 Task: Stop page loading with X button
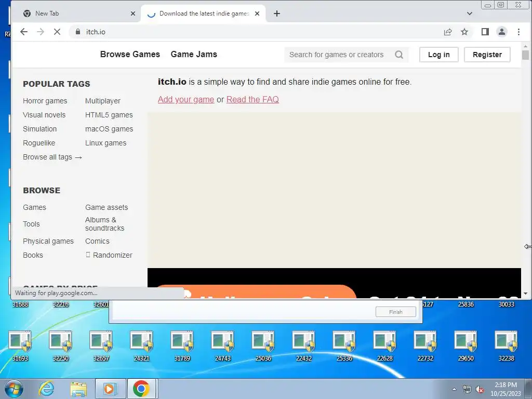57,32
